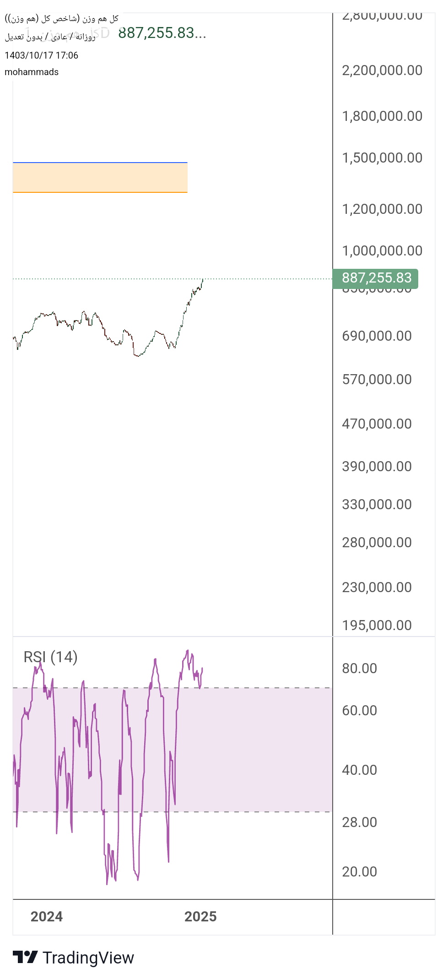Click the 1,000,000.00 price axis label
This screenshot has height=980, width=448.
[382, 250]
